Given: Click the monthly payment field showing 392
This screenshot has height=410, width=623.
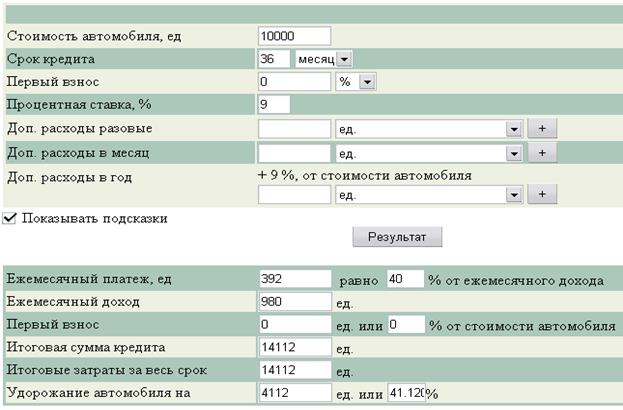Looking at the screenshot, I should [294, 279].
